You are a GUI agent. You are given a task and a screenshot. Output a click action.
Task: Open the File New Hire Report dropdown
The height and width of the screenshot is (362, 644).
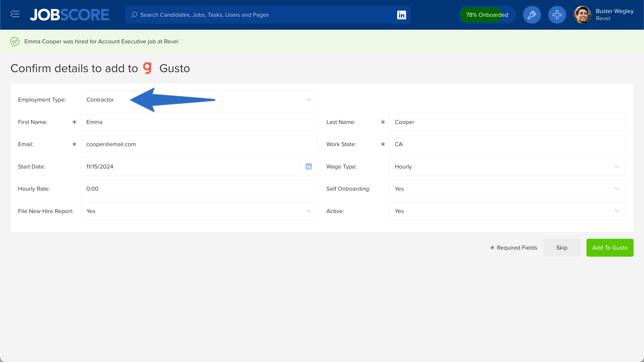(199, 211)
